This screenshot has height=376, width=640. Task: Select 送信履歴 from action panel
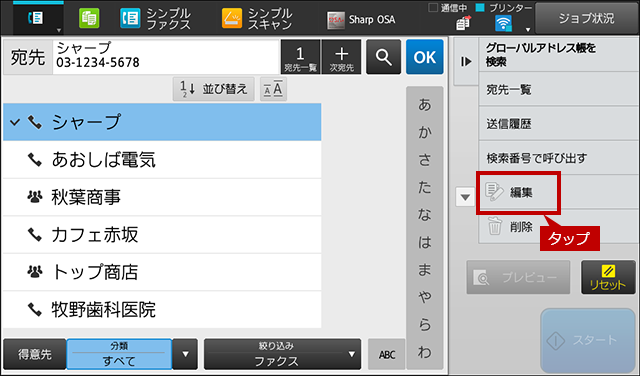(558, 124)
